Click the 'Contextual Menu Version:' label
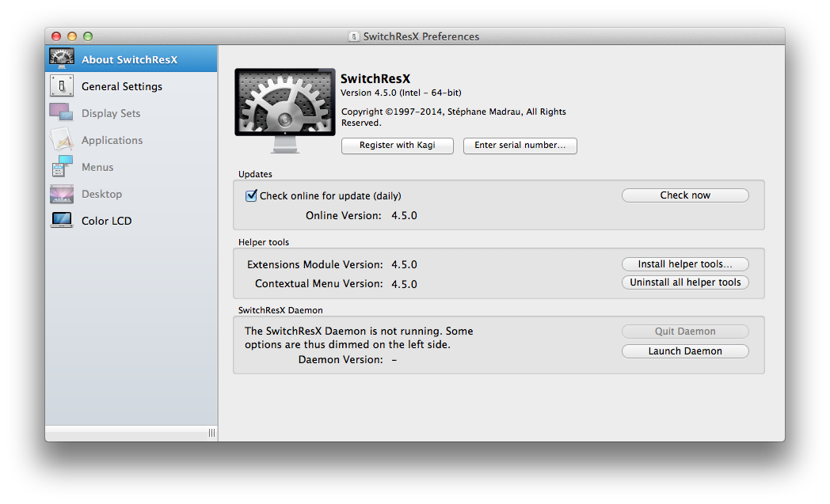This screenshot has width=830, height=504. coord(318,283)
